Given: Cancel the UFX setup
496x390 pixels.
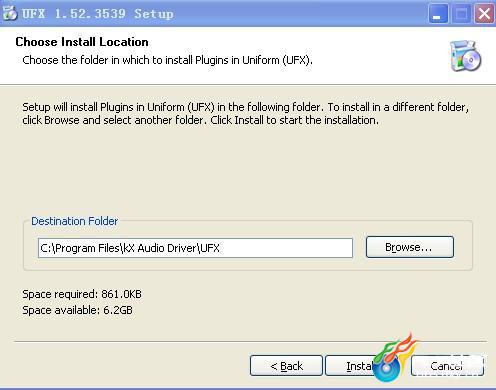Looking at the screenshot, I should (447, 366).
